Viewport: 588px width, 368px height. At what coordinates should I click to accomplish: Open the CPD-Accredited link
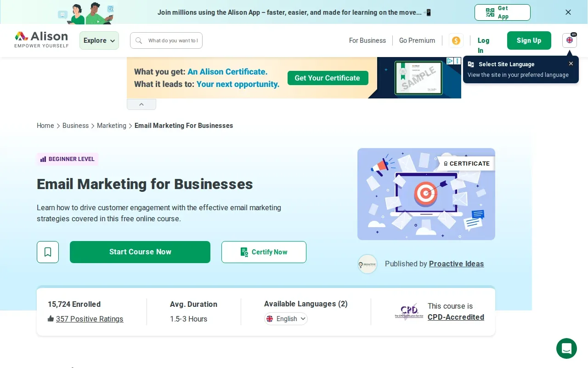click(x=456, y=317)
